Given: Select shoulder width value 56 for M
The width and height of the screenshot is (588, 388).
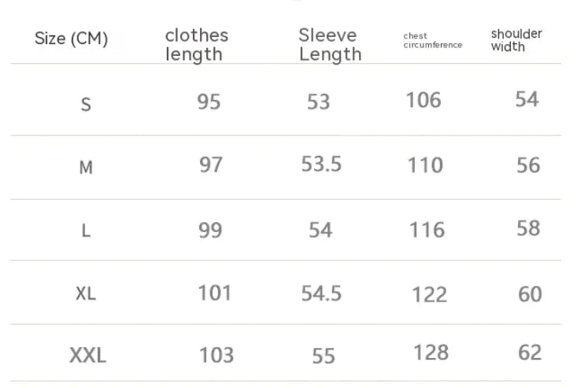Looking at the screenshot, I should coord(528,164).
